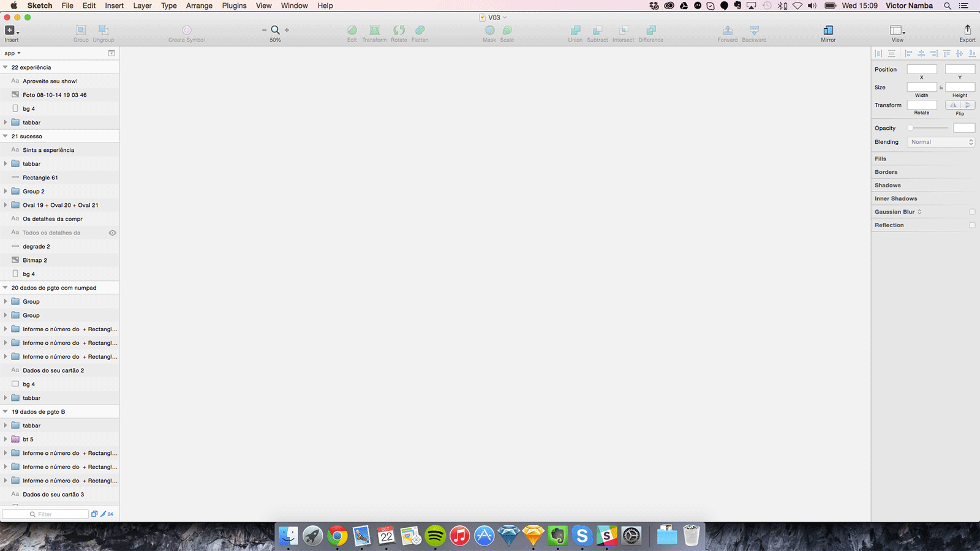Flip horizontally button in Transform
The width and height of the screenshot is (980, 551).
click(953, 105)
